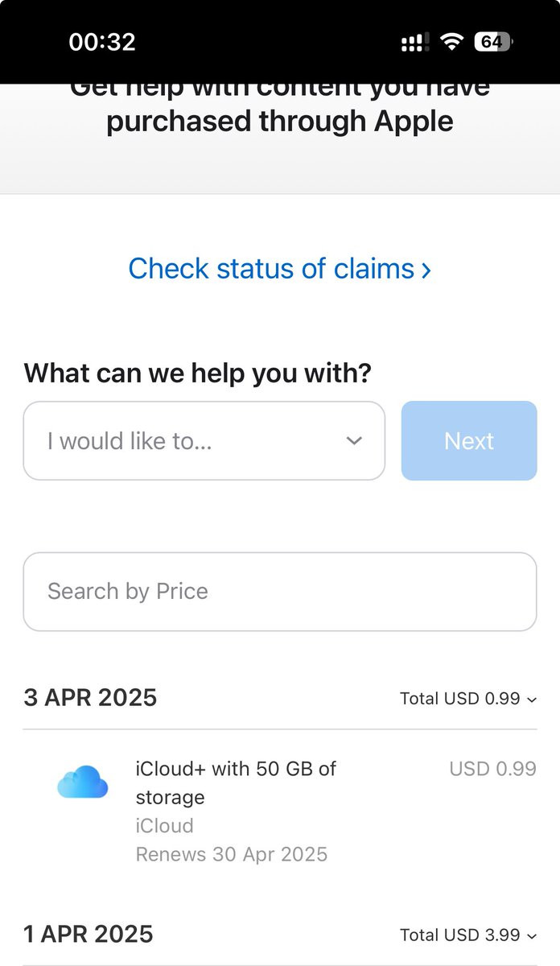Tap the "What can we help you with?" heading
This screenshot has height=966, width=560.
197,374
